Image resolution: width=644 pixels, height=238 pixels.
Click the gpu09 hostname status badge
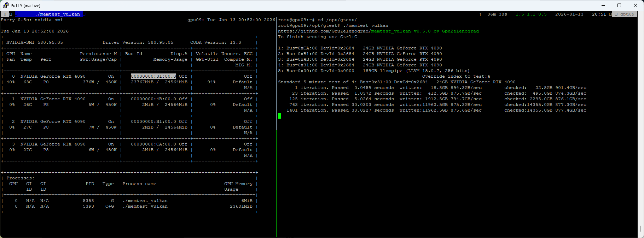click(627, 14)
